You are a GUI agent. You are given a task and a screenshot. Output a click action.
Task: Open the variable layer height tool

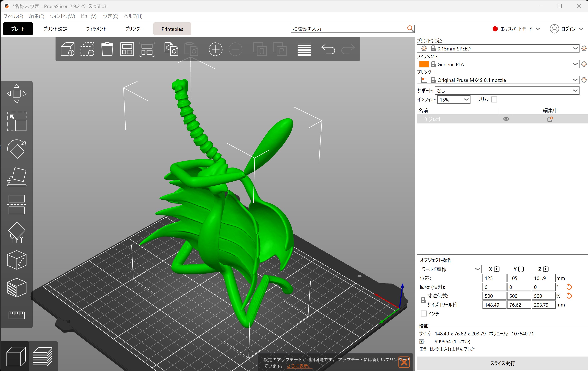[x=304, y=49]
